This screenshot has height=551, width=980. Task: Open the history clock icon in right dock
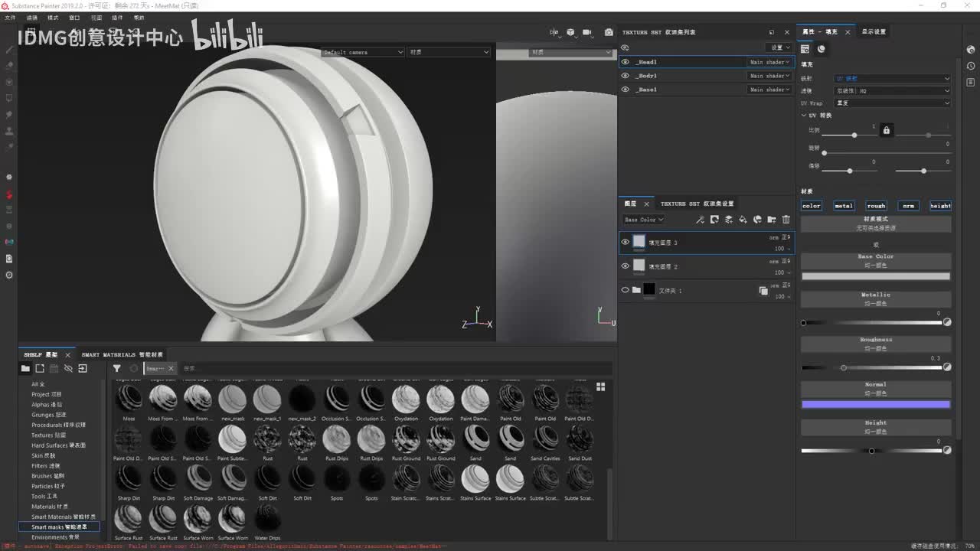971,66
